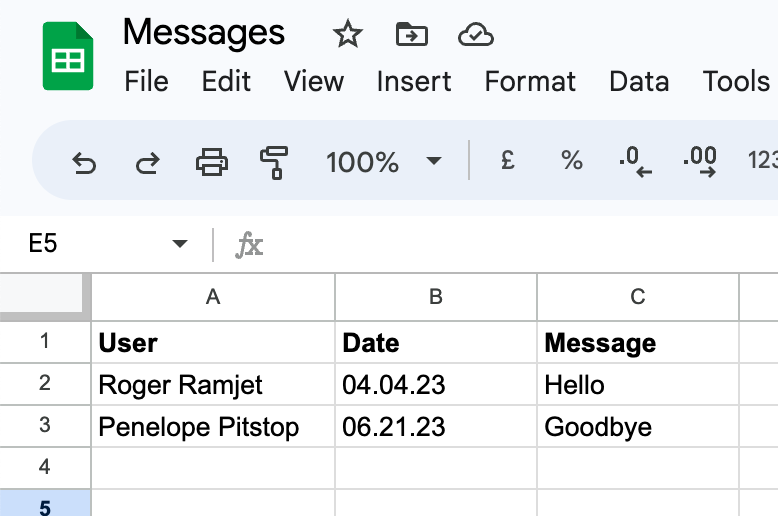The image size is (778, 516).
Task: Click the move to folder icon
Action: click(x=411, y=35)
